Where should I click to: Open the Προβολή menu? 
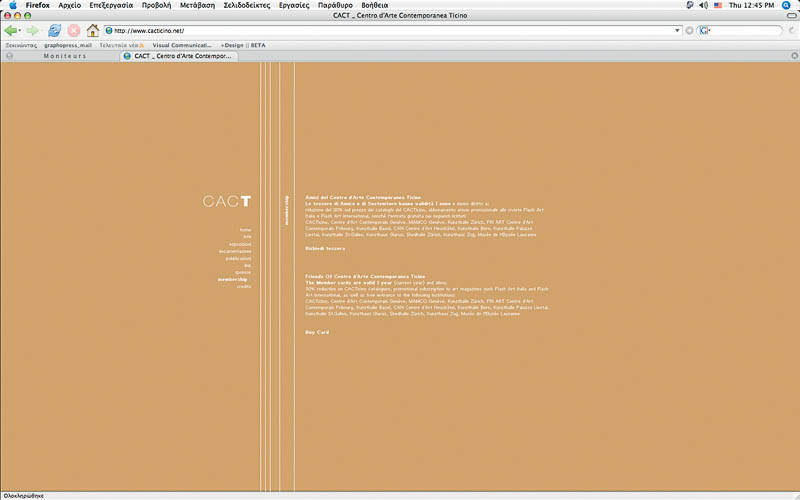[x=156, y=5]
